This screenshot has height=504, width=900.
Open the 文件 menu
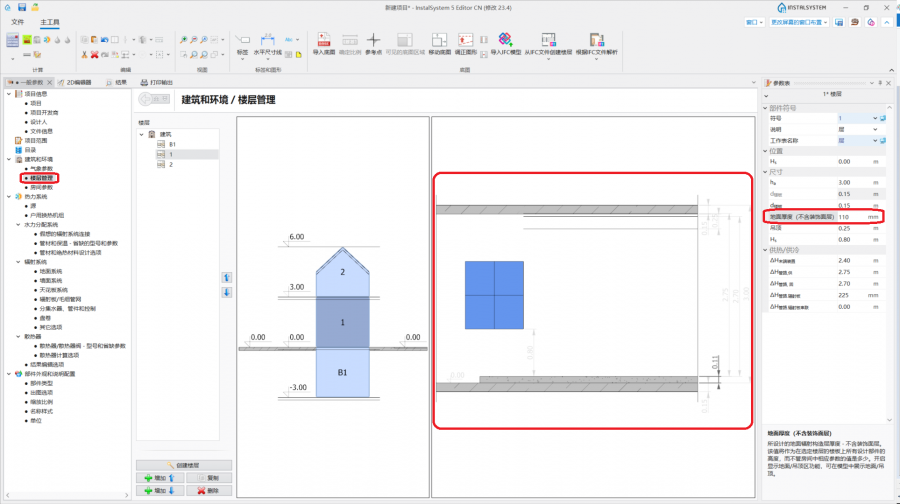pyautogui.click(x=17, y=20)
